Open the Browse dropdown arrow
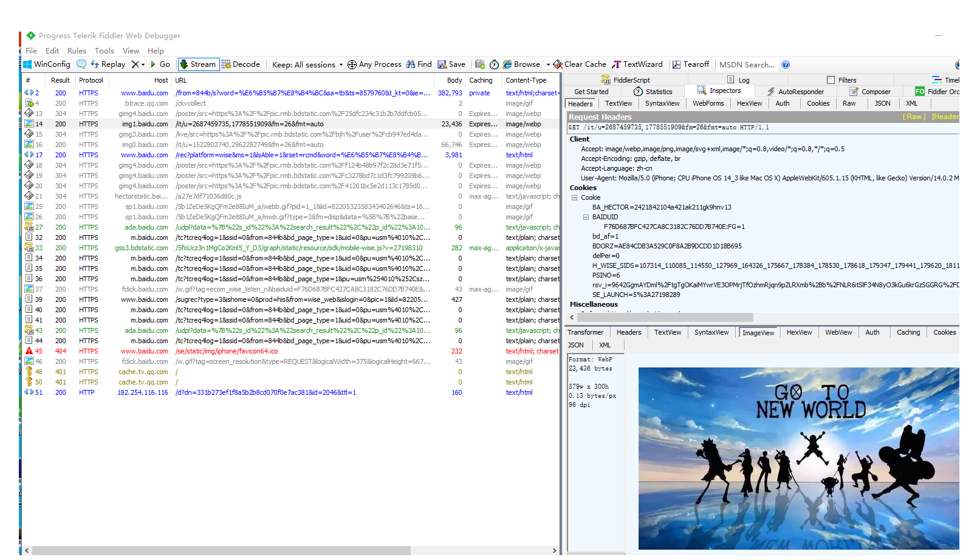 point(547,64)
